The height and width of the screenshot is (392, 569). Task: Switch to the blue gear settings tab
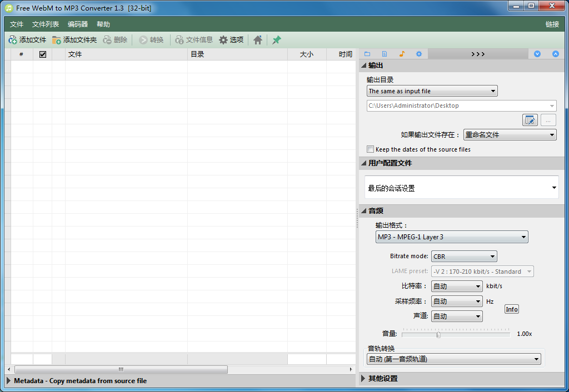pyautogui.click(x=419, y=54)
